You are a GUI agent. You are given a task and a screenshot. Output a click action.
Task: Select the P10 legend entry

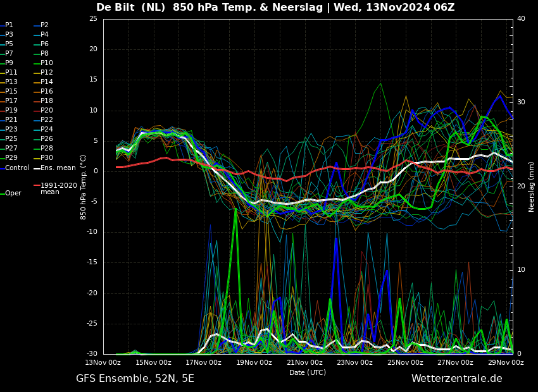coord(47,63)
